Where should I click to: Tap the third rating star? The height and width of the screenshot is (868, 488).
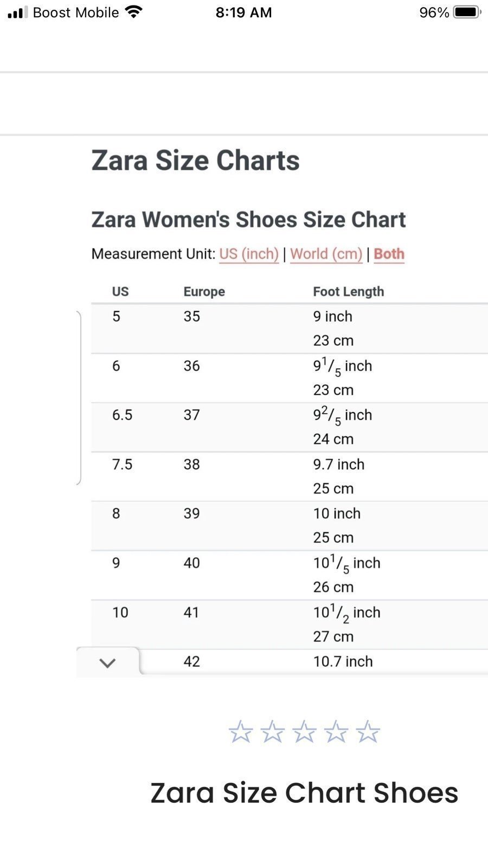304,732
